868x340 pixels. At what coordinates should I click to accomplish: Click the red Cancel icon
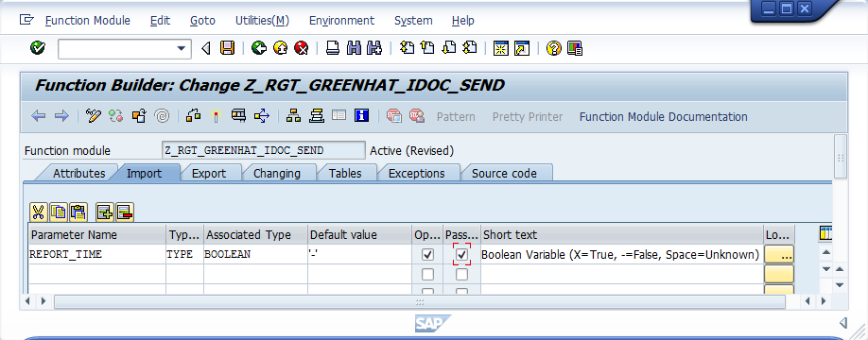[301, 48]
